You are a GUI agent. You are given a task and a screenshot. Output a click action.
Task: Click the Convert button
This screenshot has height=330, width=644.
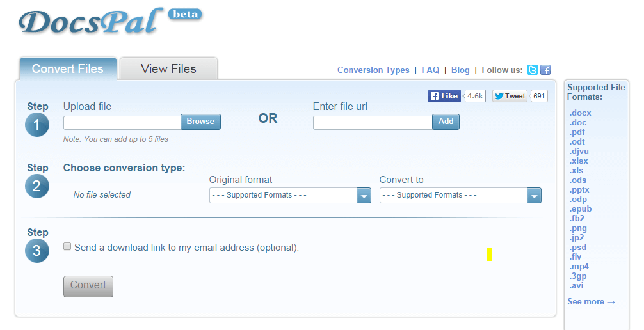point(88,286)
